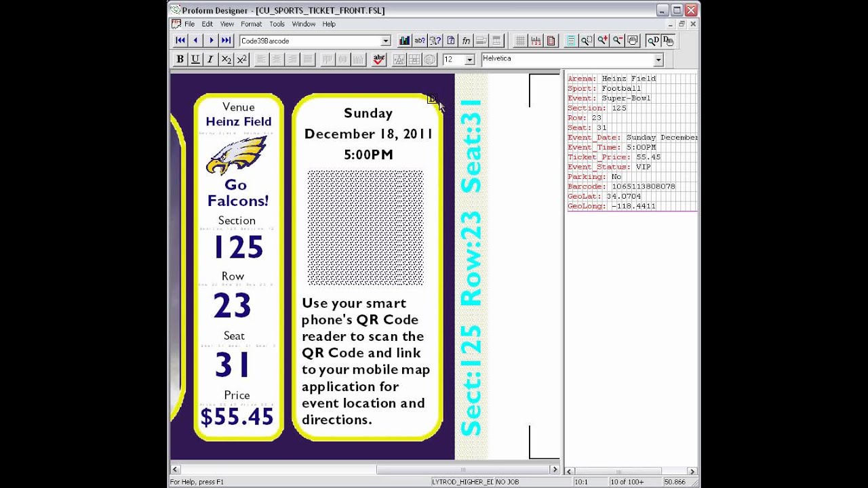Open the Helvetica font dropdown arrow
Screen dimensions: 868x488
tap(658, 60)
